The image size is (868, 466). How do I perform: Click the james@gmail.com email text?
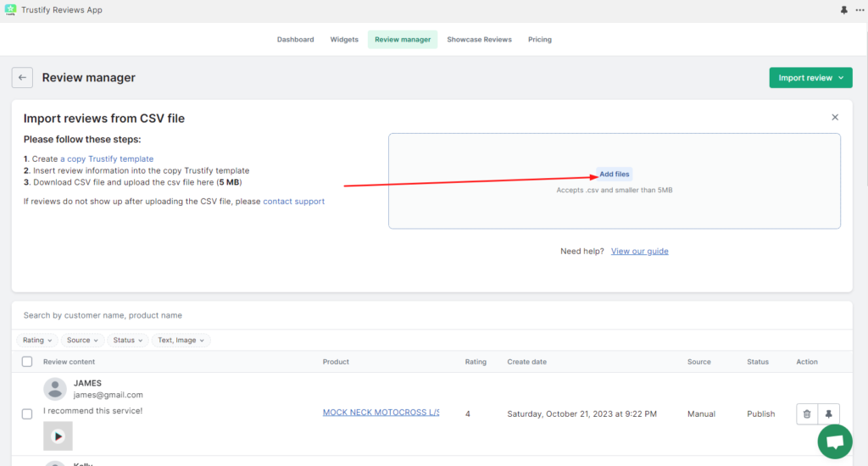[x=108, y=395]
